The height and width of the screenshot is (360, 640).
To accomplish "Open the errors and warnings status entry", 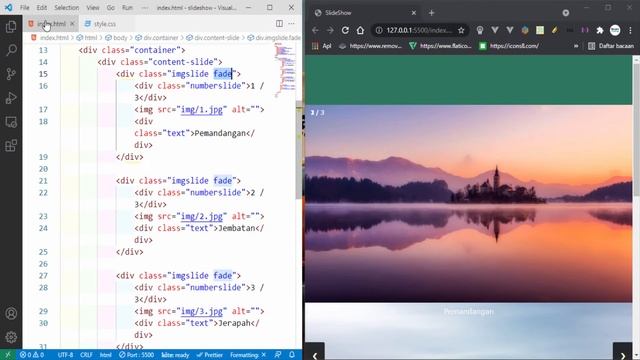I will (32, 355).
